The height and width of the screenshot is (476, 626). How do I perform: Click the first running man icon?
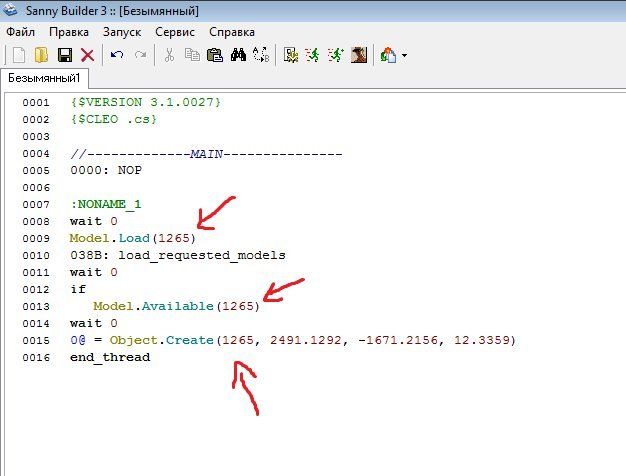coord(312,55)
